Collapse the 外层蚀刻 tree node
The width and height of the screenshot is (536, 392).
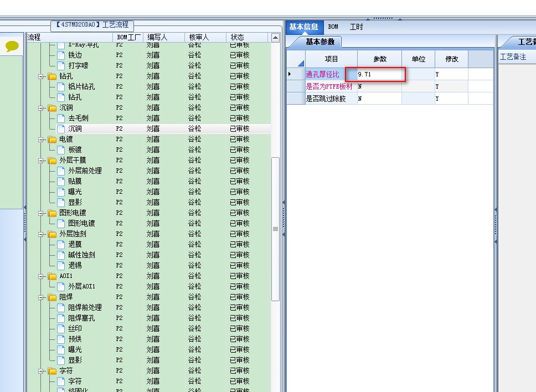(40, 234)
